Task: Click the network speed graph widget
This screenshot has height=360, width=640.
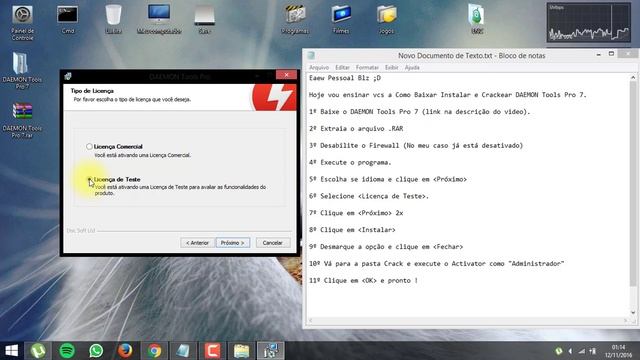Action: [x=589, y=22]
